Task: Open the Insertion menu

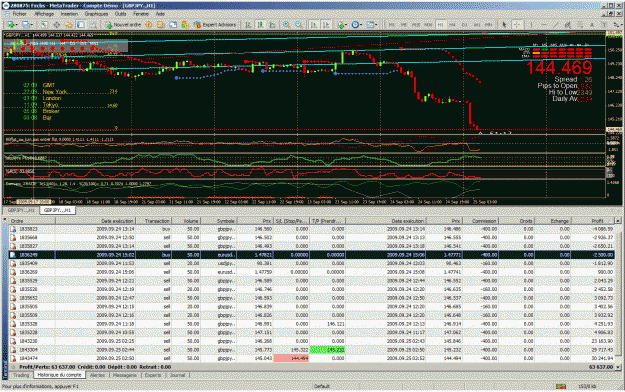Action: pos(69,14)
